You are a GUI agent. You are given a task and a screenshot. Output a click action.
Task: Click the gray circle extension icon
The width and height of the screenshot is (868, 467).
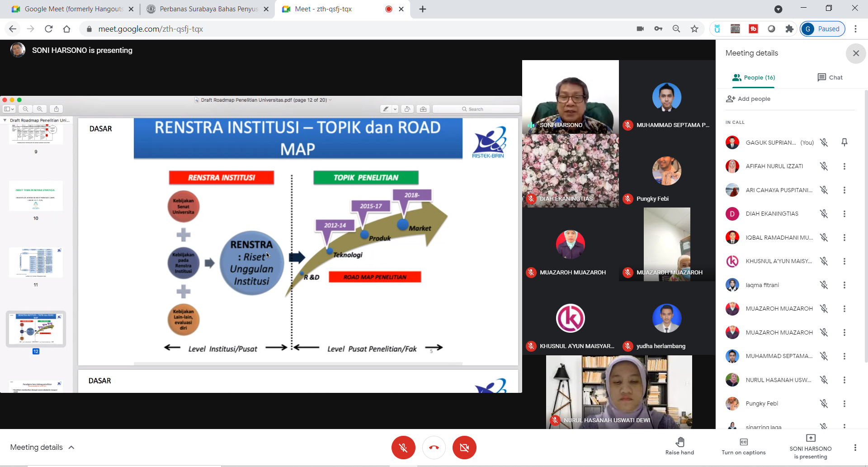771,29
